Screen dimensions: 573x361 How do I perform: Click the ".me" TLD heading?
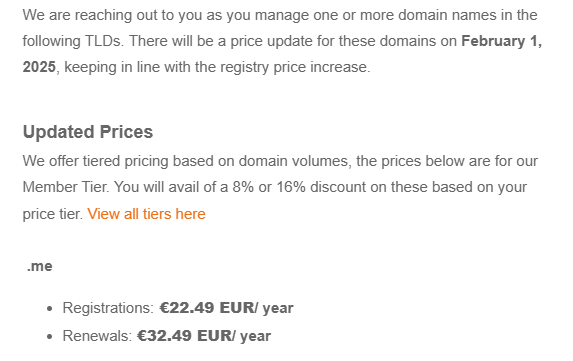(39, 266)
